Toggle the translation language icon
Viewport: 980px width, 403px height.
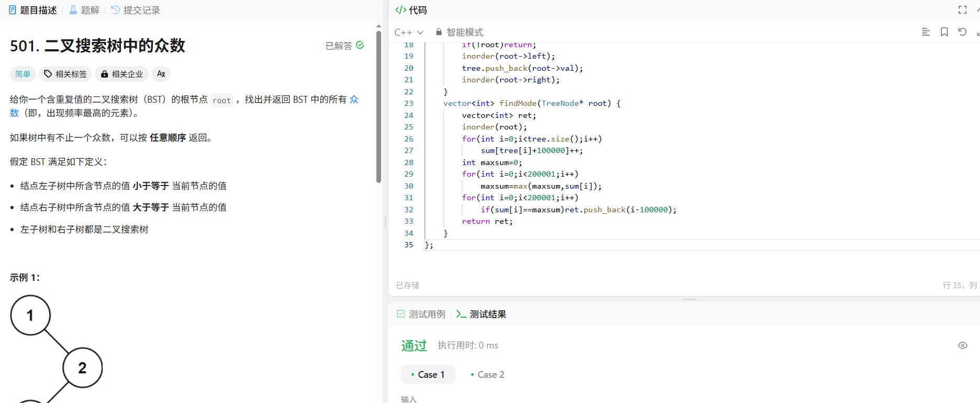point(161,74)
